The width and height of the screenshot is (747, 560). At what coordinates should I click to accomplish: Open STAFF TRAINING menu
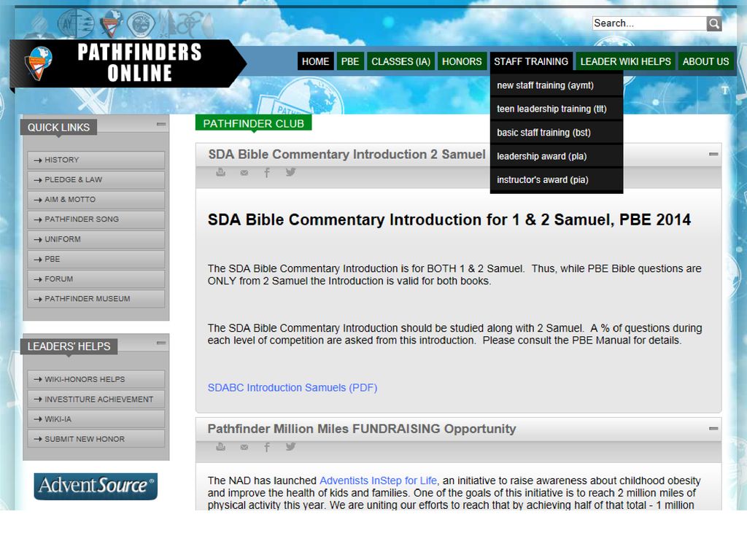tap(531, 61)
